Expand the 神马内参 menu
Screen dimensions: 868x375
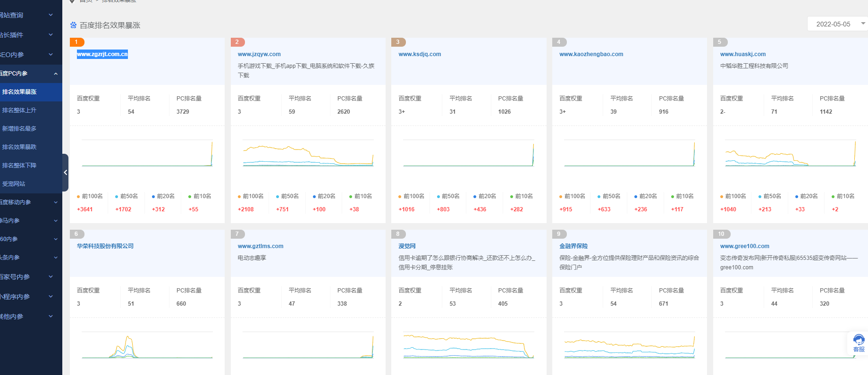pyautogui.click(x=31, y=221)
